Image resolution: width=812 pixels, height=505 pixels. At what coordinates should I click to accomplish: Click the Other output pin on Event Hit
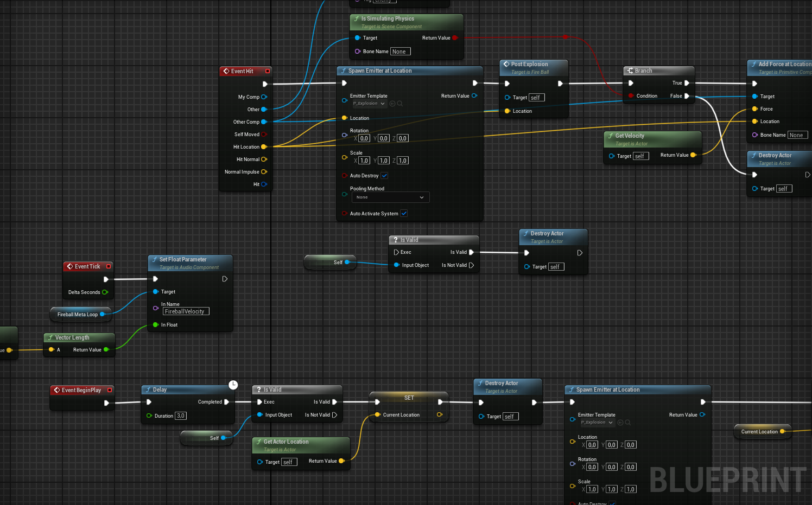point(264,110)
